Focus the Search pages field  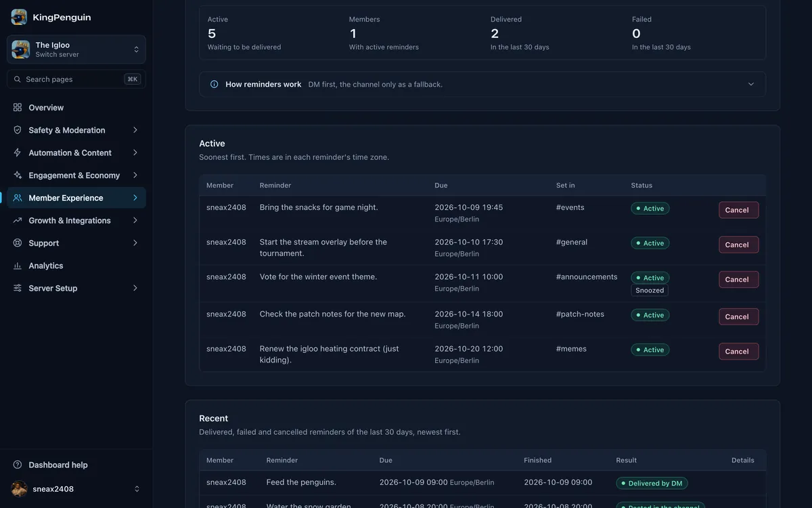(76, 79)
